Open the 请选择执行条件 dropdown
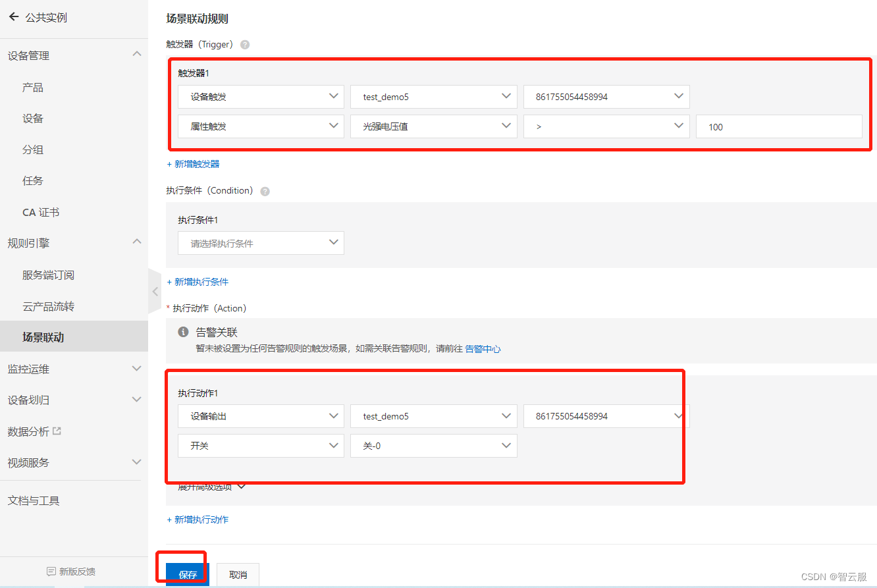 click(x=261, y=243)
